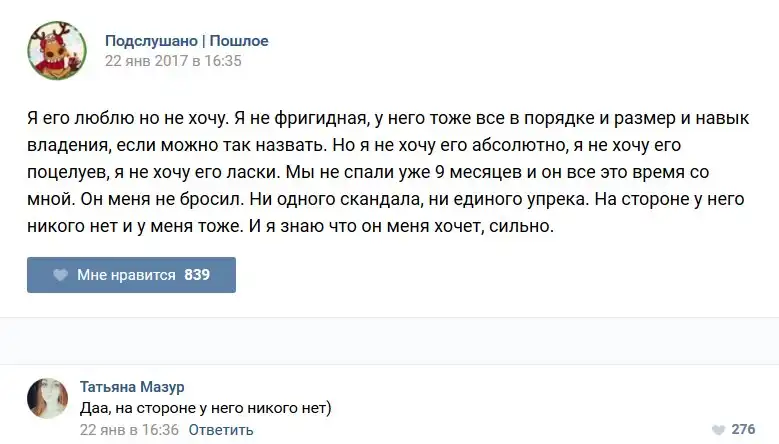
Task: Click the word Подслушано in the post header
Action: click(x=151, y=41)
